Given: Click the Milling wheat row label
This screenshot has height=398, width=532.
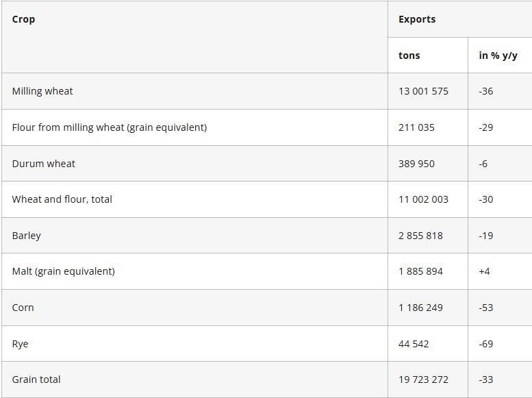Looking at the screenshot, I should click(x=42, y=91).
